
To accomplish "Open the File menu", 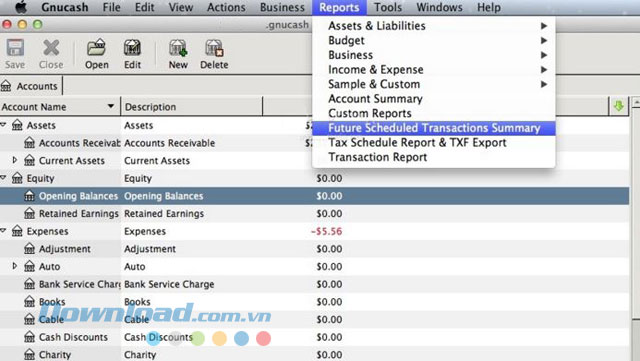I will point(111,7).
